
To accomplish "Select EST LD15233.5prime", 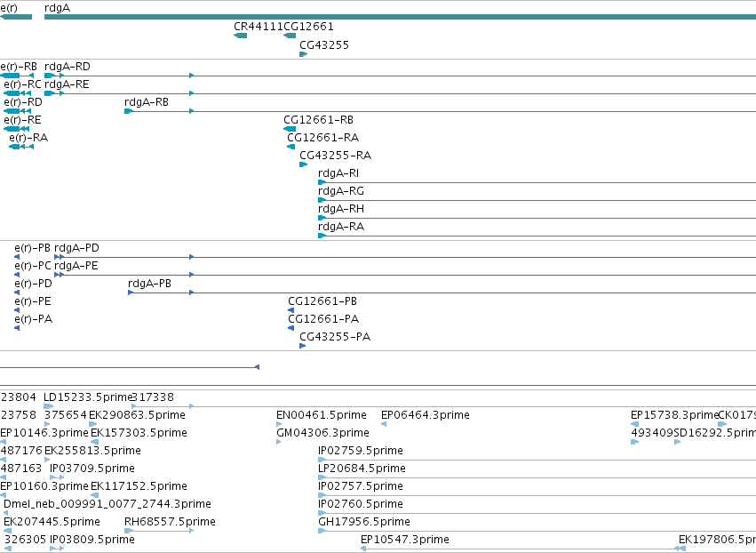I will tap(87, 397).
